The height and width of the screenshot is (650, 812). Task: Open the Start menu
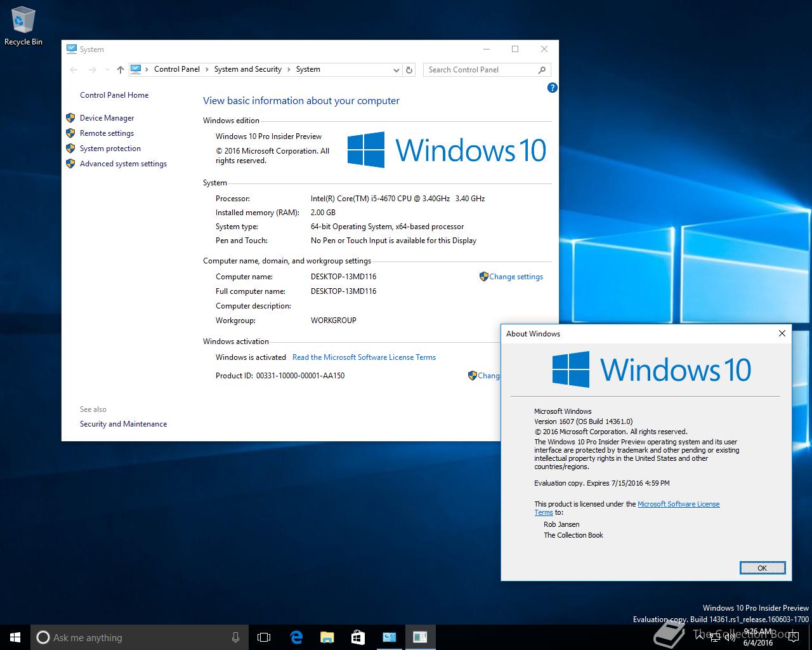(x=15, y=637)
